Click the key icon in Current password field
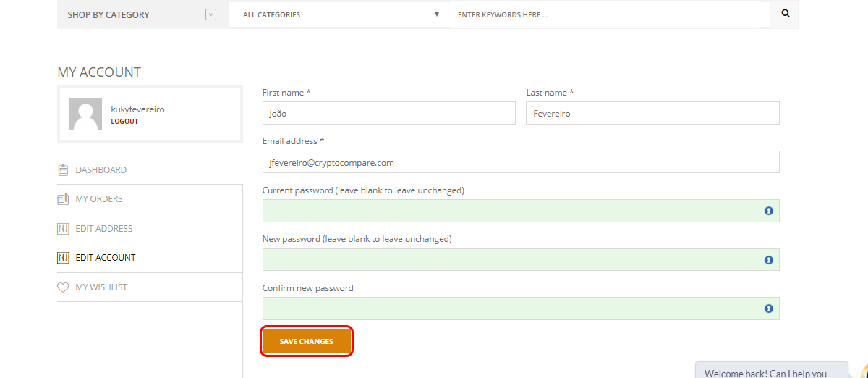This screenshot has height=378, width=868. click(769, 211)
